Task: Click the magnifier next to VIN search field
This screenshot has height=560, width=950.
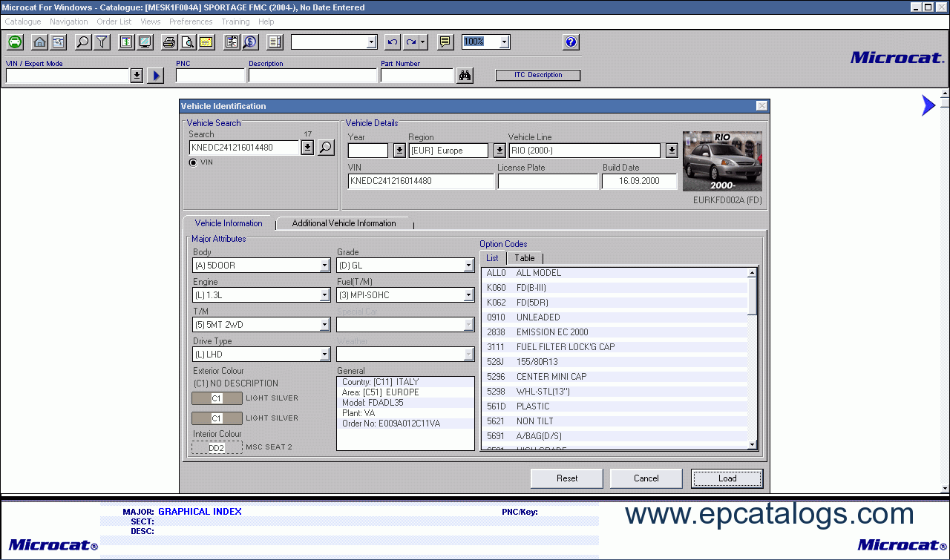Action: pos(326,148)
